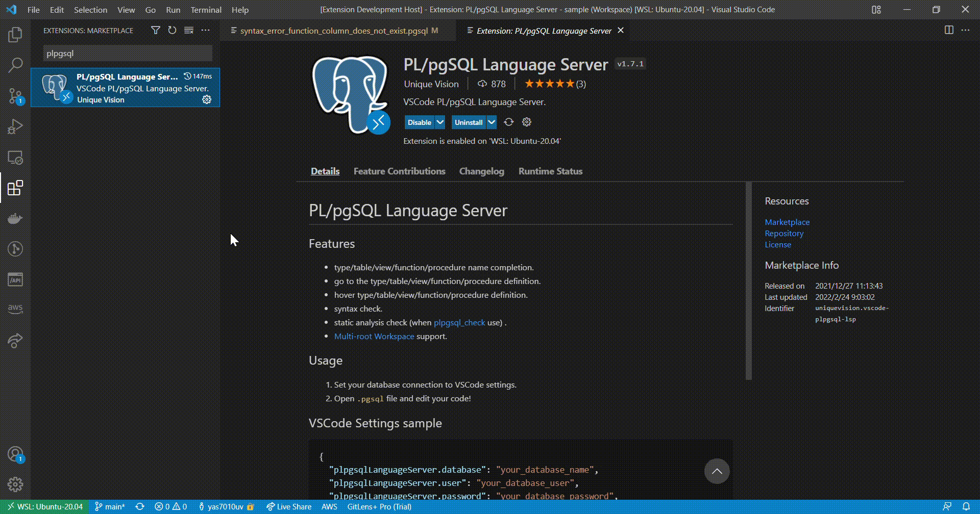Image resolution: width=980 pixels, height=514 pixels.
Task: Switch to the Runtime Status tab
Action: click(550, 171)
